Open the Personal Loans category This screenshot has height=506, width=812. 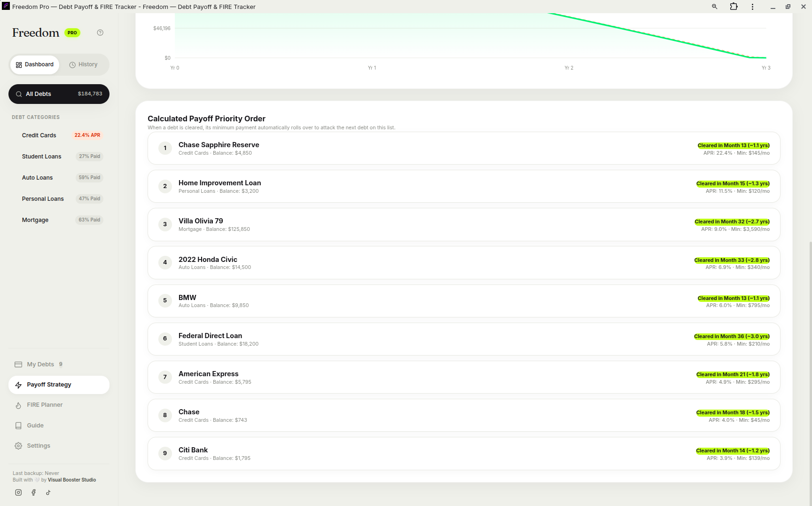pos(59,199)
